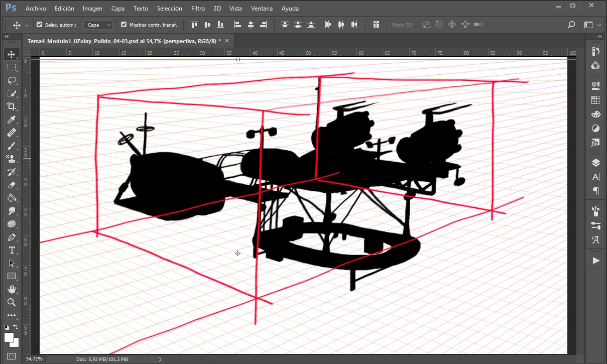Select the Brush tool
The image size is (607, 364).
(12, 146)
